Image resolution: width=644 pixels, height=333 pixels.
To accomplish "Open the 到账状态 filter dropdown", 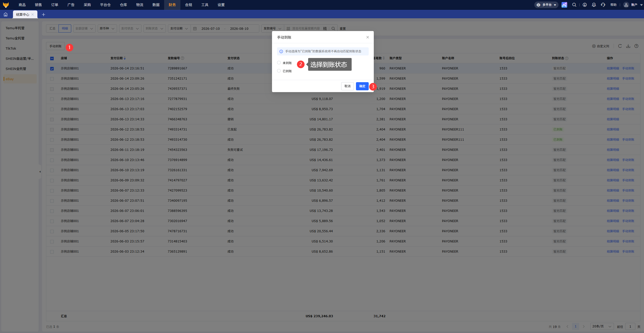I will pyautogui.click(x=154, y=28).
